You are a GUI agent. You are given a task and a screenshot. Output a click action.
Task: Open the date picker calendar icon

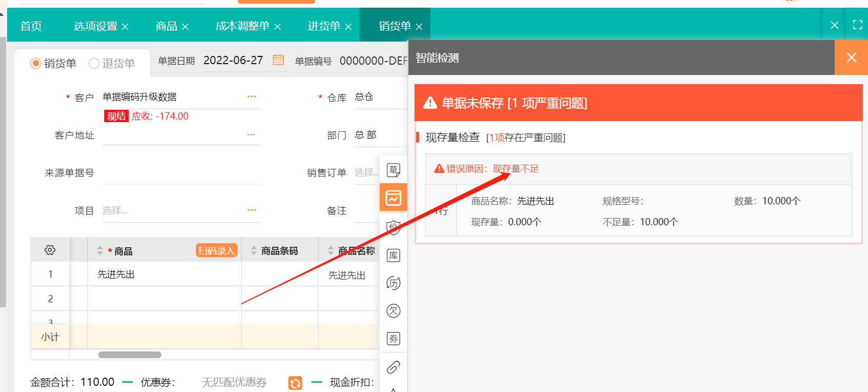(x=278, y=60)
